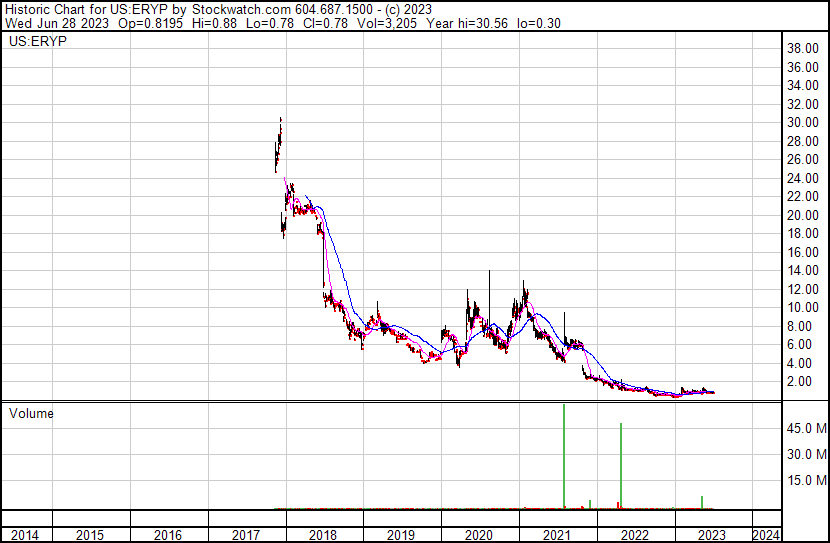This screenshot has width=830, height=543.
Task: Click the 604.687.1500 phone number in header
Action: point(334,10)
